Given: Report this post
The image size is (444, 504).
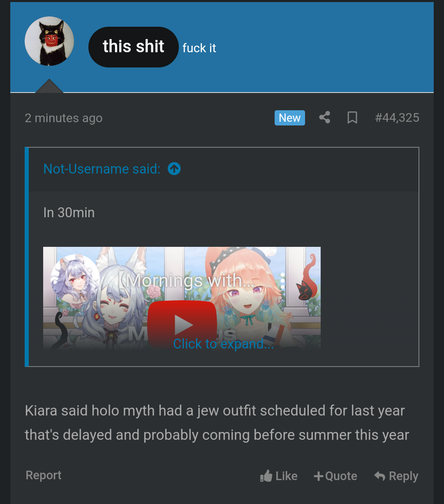Looking at the screenshot, I should (44, 475).
